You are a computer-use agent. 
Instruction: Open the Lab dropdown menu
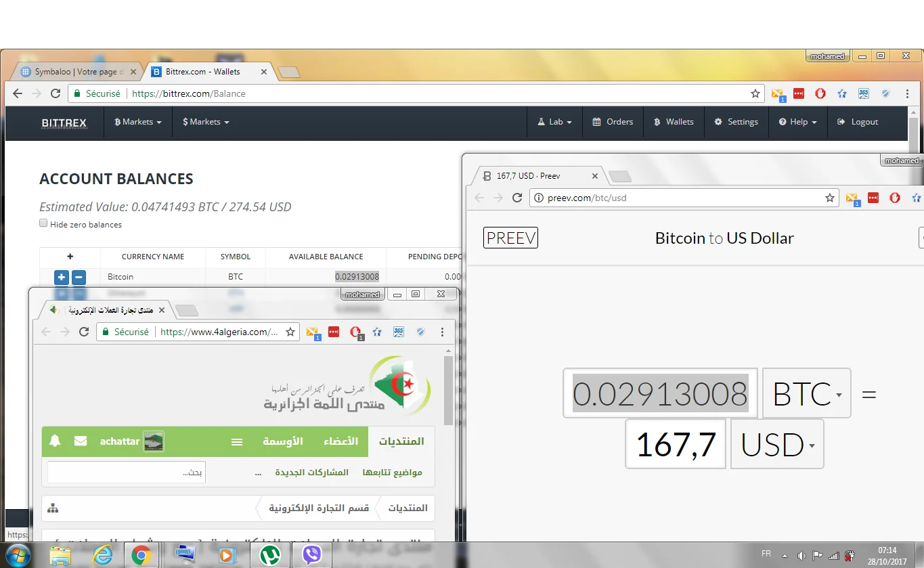click(x=555, y=122)
